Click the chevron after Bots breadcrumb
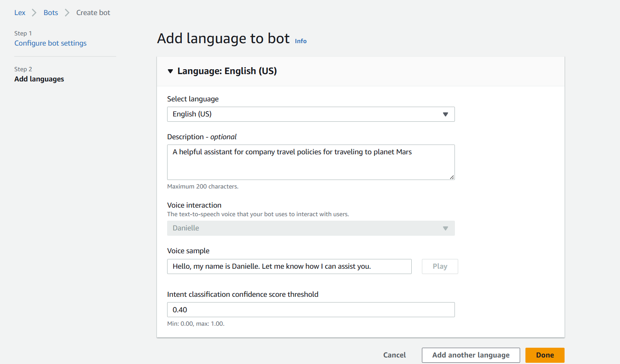The width and height of the screenshot is (620, 364). click(x=67, y=13)
